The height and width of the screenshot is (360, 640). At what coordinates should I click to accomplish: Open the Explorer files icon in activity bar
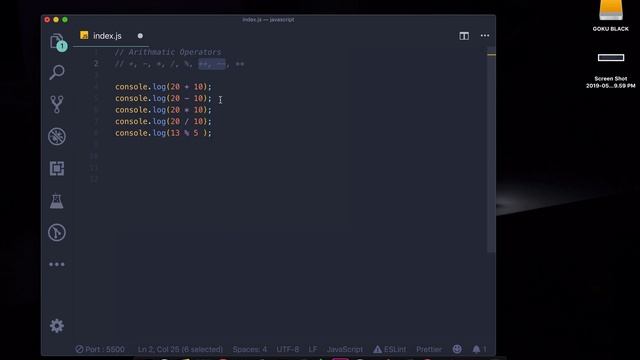(57, 42)
